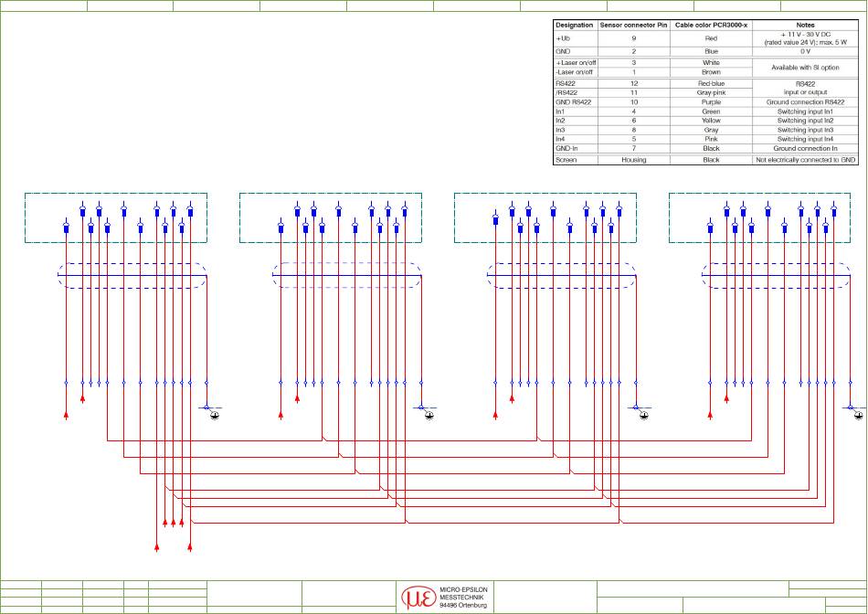Viewport: 868px width, 614px height.
Task: Click the 'Red-blue' cable color cell
Action: [712, 83]
